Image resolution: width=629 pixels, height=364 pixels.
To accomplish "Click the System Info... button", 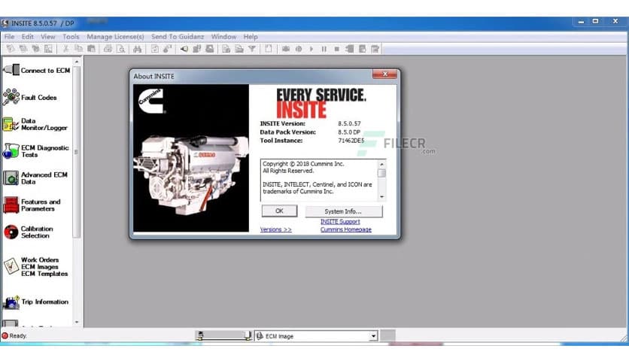I will click(344, 211).
